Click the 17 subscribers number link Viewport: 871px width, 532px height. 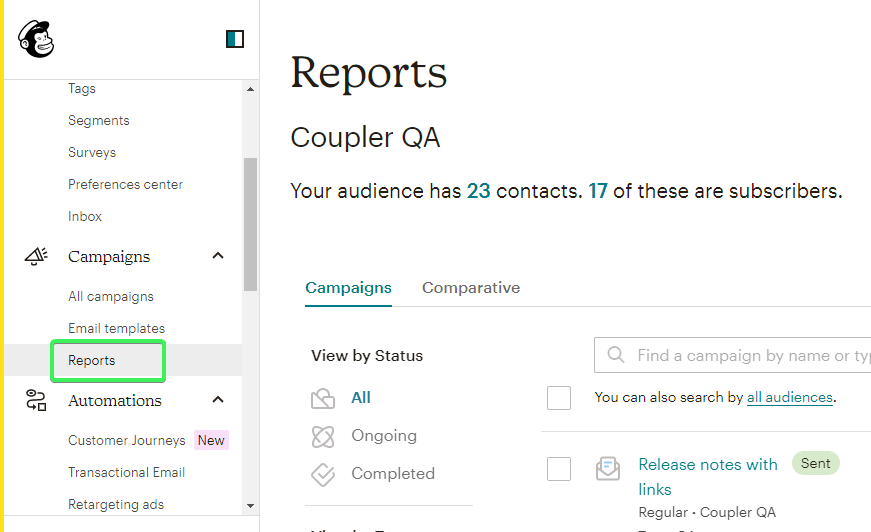(598, 191)
